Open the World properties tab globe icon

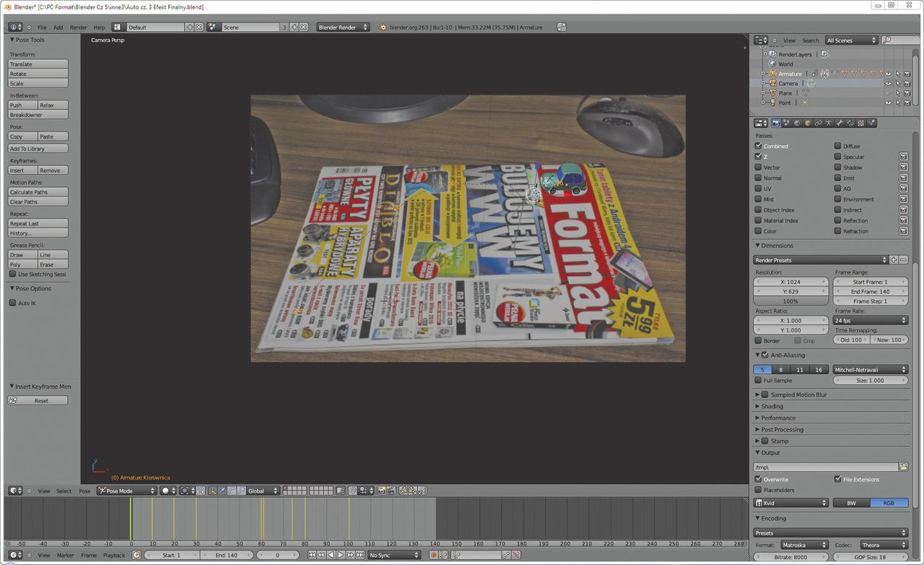[x=797, y=123]
